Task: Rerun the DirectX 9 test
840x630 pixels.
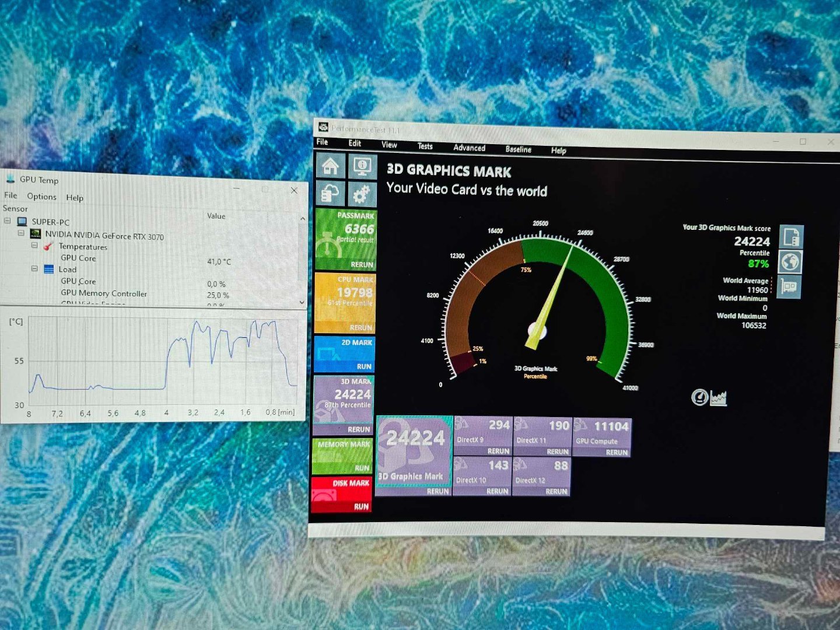Action: (498, 451)
